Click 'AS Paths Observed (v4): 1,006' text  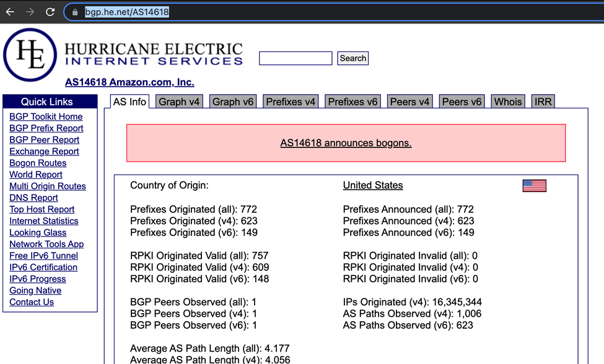pos(412,314)
